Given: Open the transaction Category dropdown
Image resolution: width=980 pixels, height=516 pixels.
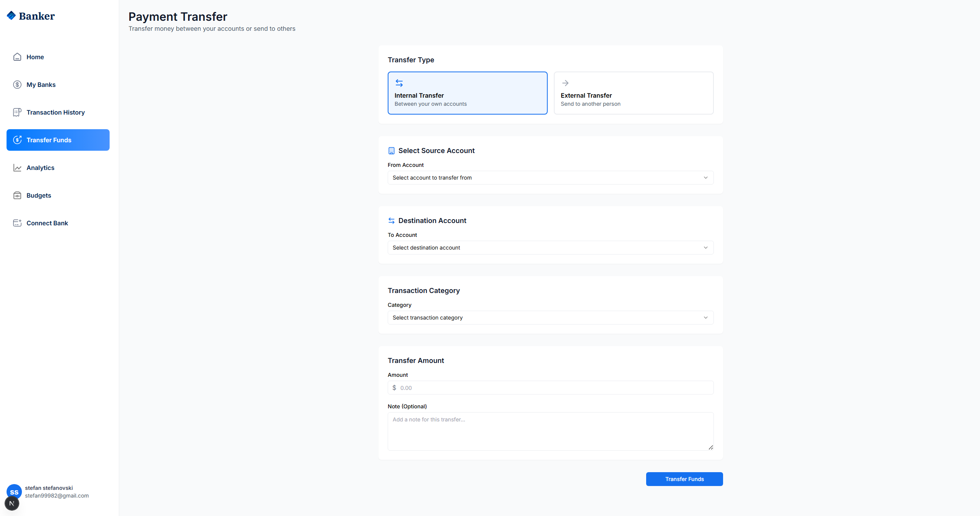Looking at the screenshot, I should pyautogui.click(x=550, y=318).
